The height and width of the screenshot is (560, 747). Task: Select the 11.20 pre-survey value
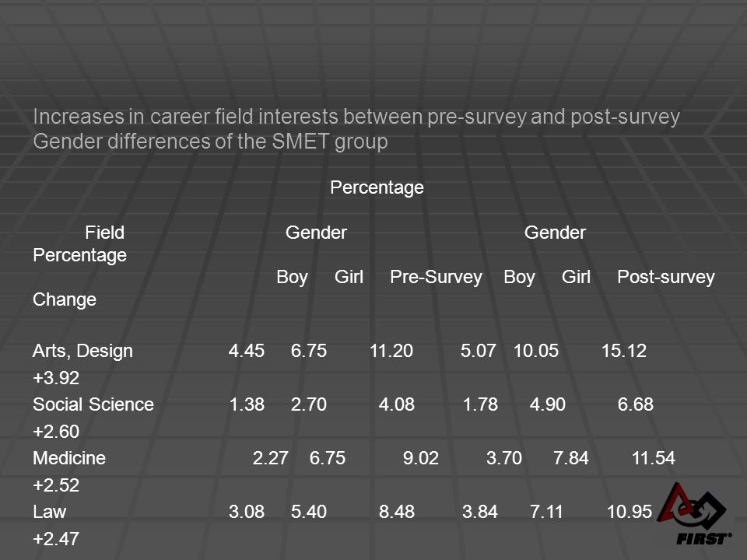(x=391, y=351)
